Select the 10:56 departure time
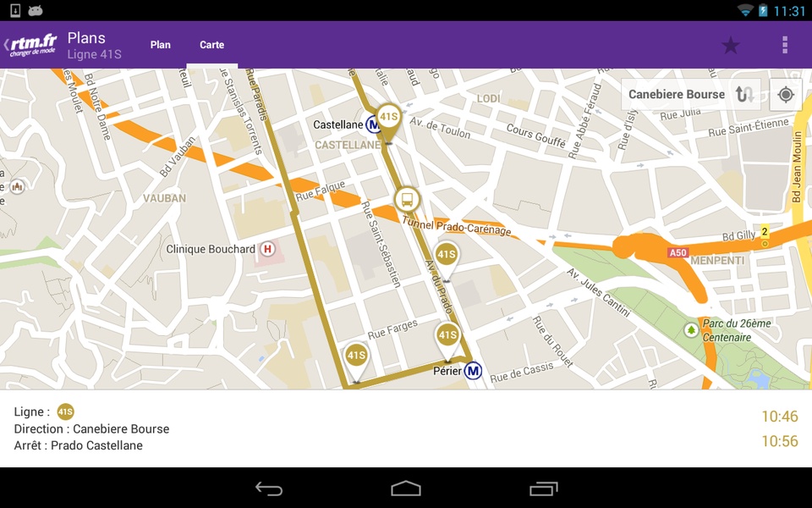This screenshot has width=812, height=508. point(779,441)
